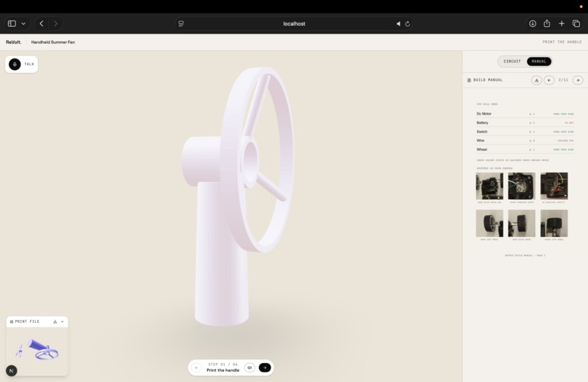Click the ReVolt. logo
The width and height of the screenshot is (588, 382).
click(14, 42)
